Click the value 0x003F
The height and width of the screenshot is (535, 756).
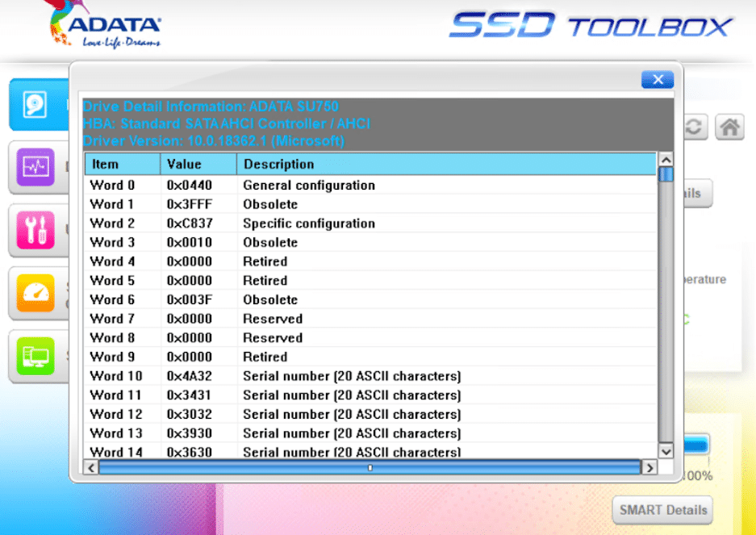coord(190,300)
